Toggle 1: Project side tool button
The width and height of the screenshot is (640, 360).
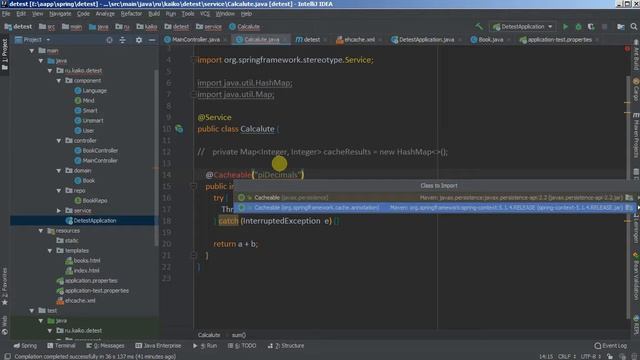click(4, 55)
